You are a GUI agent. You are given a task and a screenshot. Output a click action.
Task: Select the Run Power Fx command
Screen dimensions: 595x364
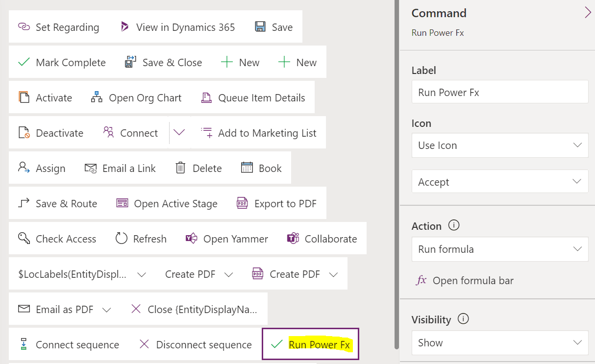(x=311, y=344)
